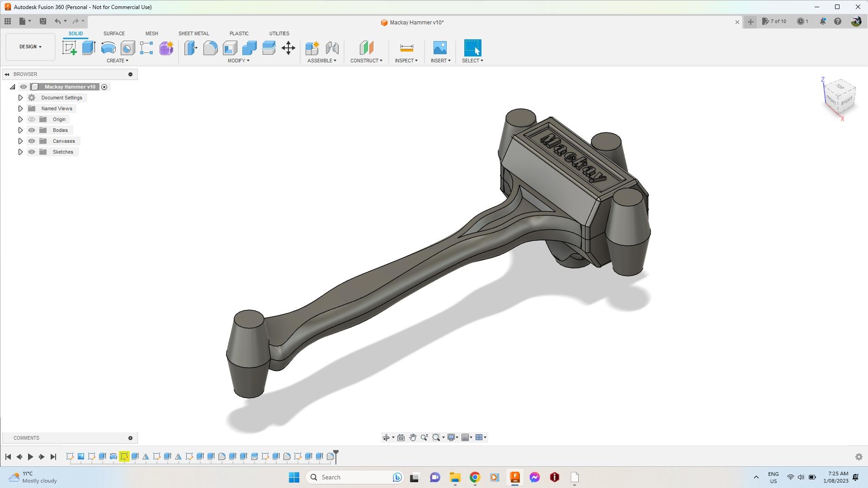Screen dimensions: 868x488
Task: Click the Measure tool icon
Action: tap(406, 48)
